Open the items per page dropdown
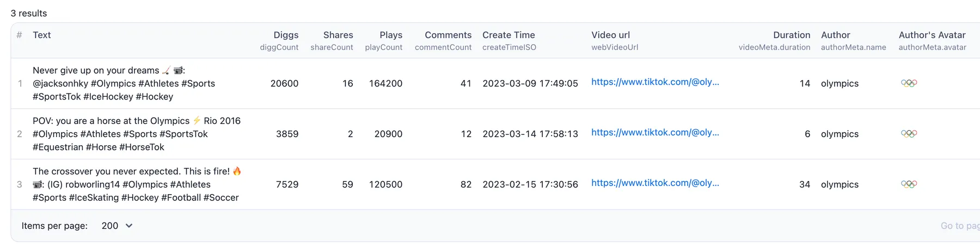 click(x=117, y=226)
